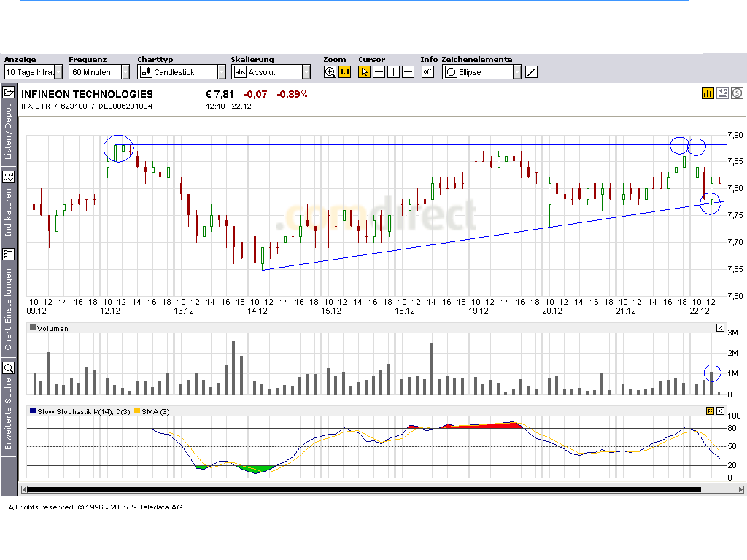Click the INFINEON TECHNOLOGIES title
Screen dimensions: 747x560
click(x=87, y=94)
